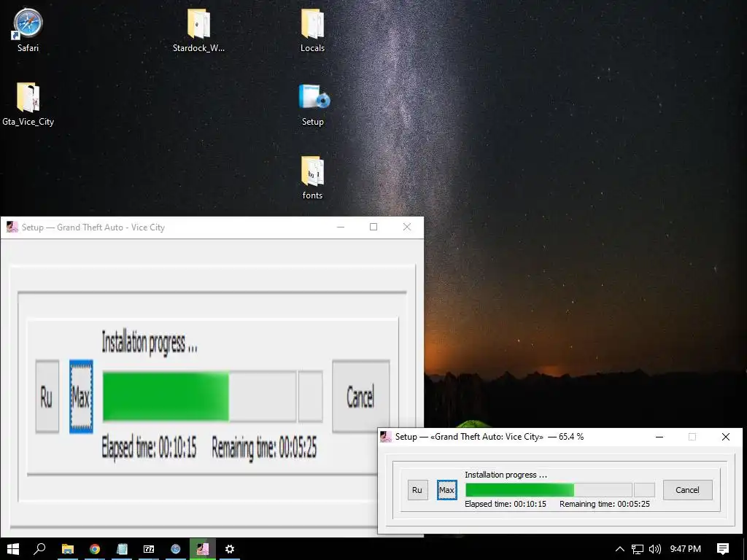The width and height of the screenshot is (747, 560).
Task: Select the Locals folder on desktop
Action: [312, 29]
